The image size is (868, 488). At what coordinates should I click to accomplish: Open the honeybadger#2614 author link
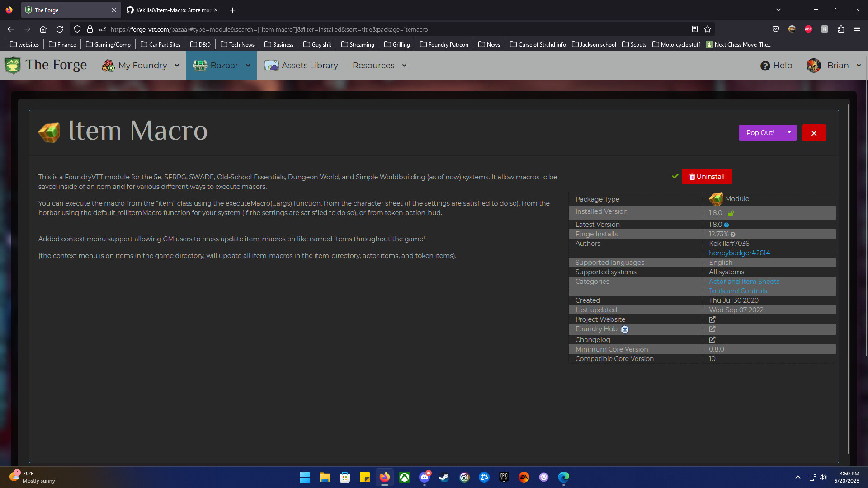pos(739,253)
